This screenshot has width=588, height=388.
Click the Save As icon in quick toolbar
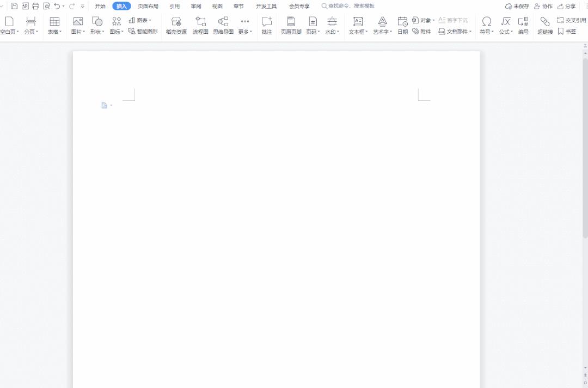pyautogui.click(x=25, y=6)
